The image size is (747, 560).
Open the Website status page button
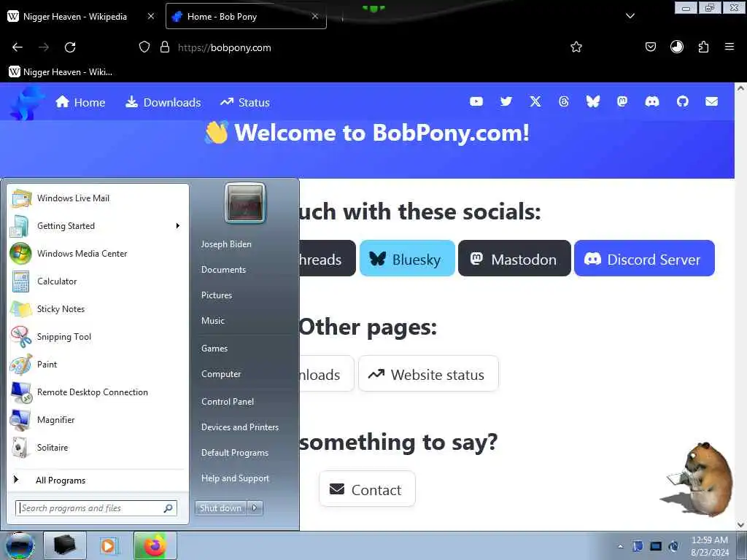point(428,374)
